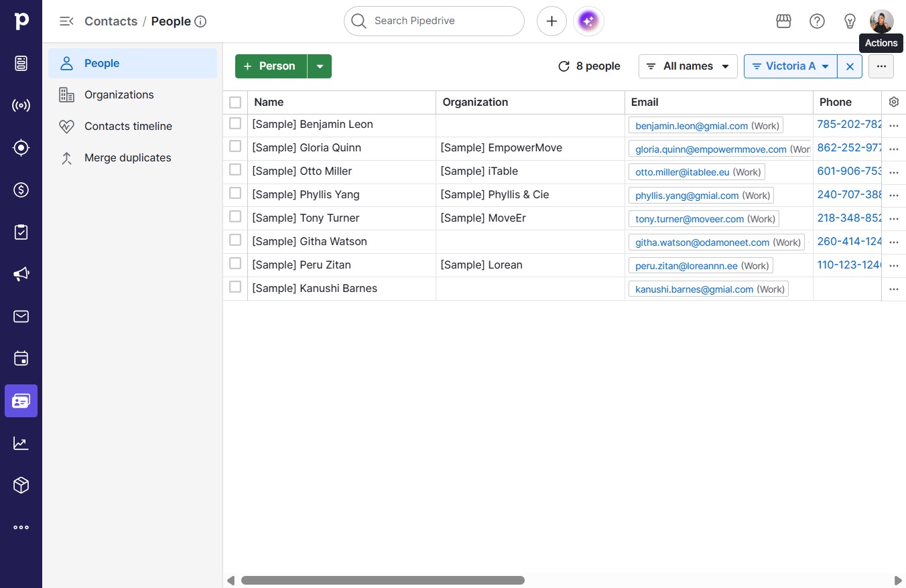Select the Githa Watson row checkbox
Image resolution: width=906 pixels, height=588 pixels.
[235, 240]
